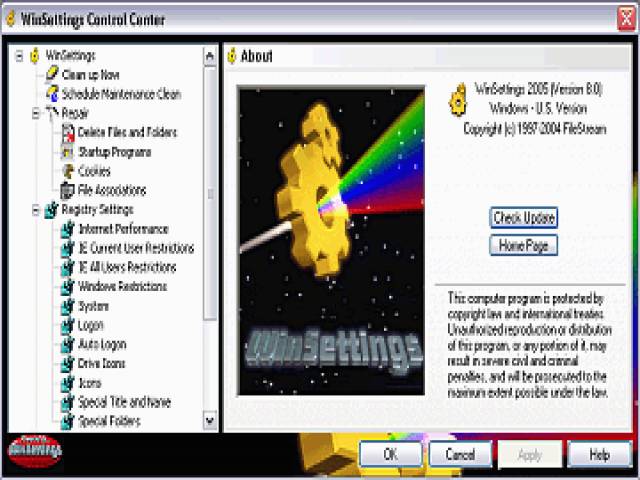Open Help from the bottom bar
The image size is (640, 480).
[599, 454]
